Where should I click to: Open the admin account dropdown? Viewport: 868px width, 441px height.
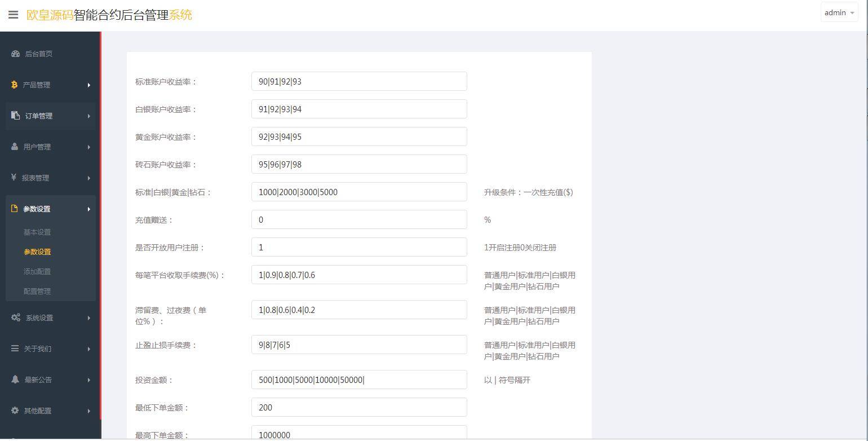839,12
